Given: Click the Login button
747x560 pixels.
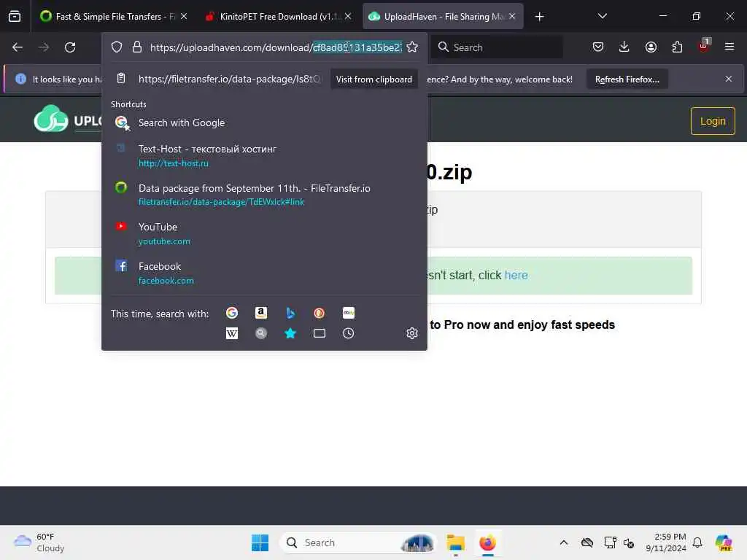Looking at the screenshot, I should [713, 121].
